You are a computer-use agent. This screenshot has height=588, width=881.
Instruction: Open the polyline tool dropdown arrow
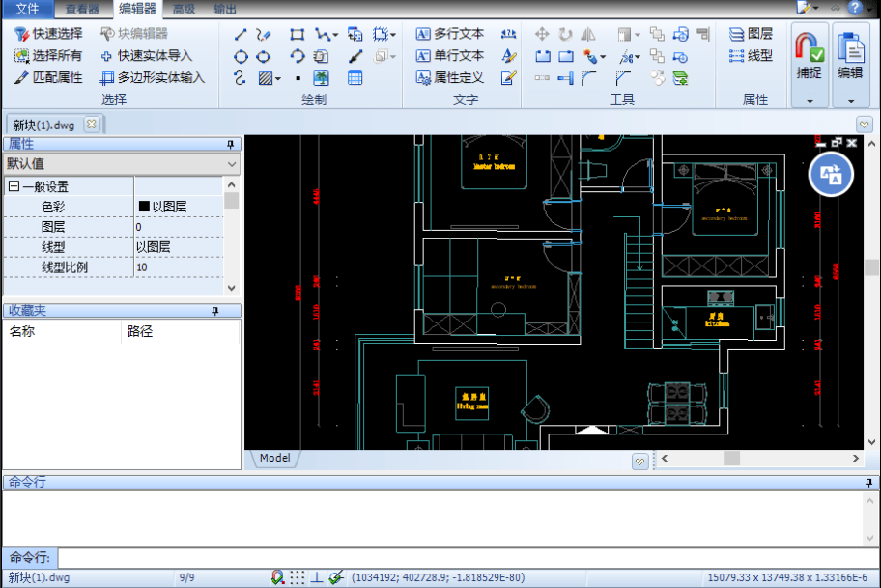335,35
